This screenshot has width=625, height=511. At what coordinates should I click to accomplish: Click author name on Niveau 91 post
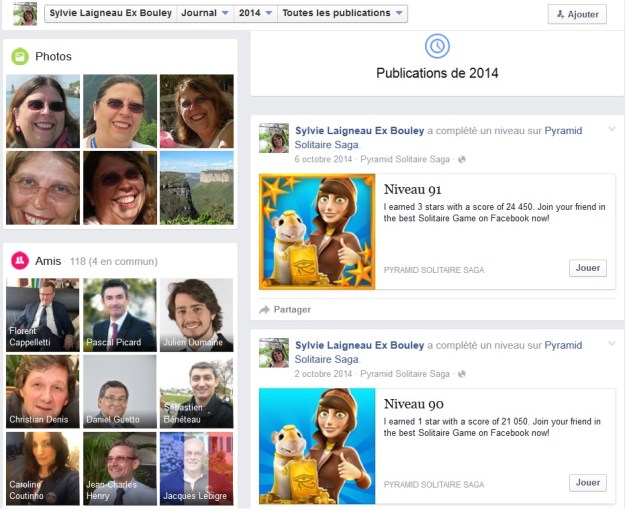[360, 131]
